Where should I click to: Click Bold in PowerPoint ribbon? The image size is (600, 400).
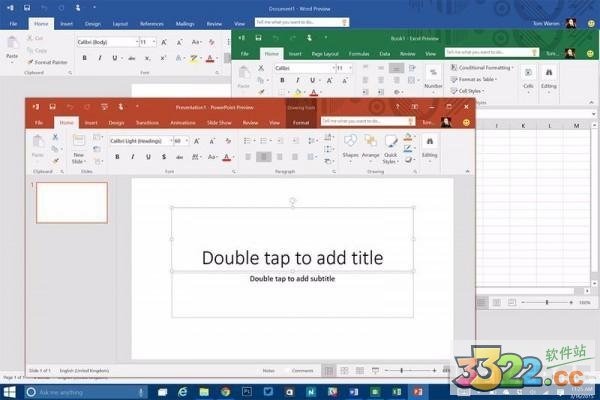click(117, 157)
